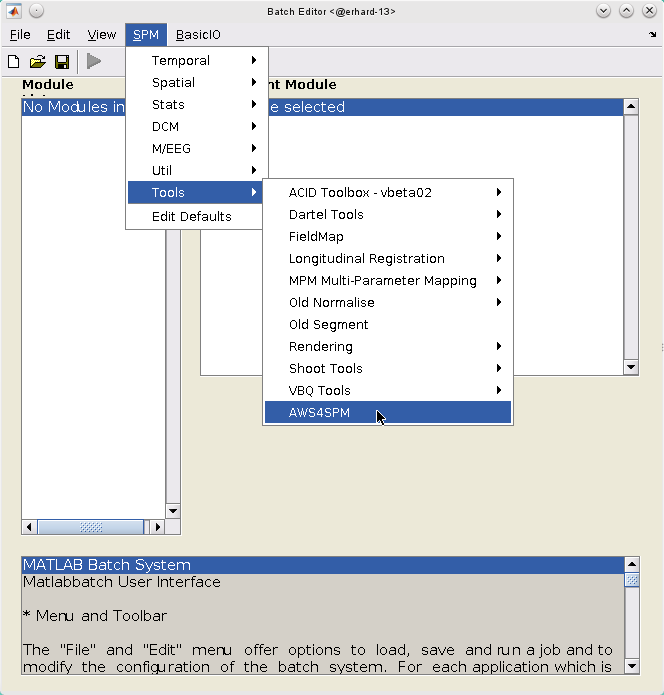The height and width of the screenshot is (695, 664).
Task: Click module list horizontal scrollbar right arrow
Action: point(157,527)
